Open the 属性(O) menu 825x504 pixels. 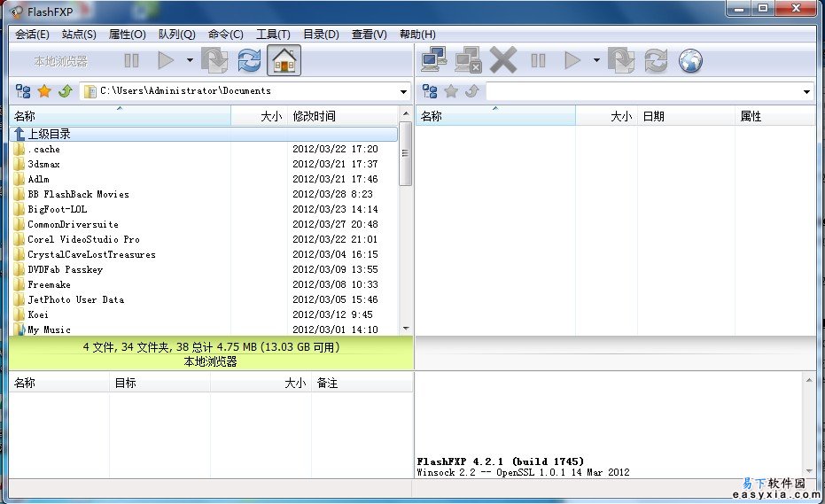click(127, 35)
